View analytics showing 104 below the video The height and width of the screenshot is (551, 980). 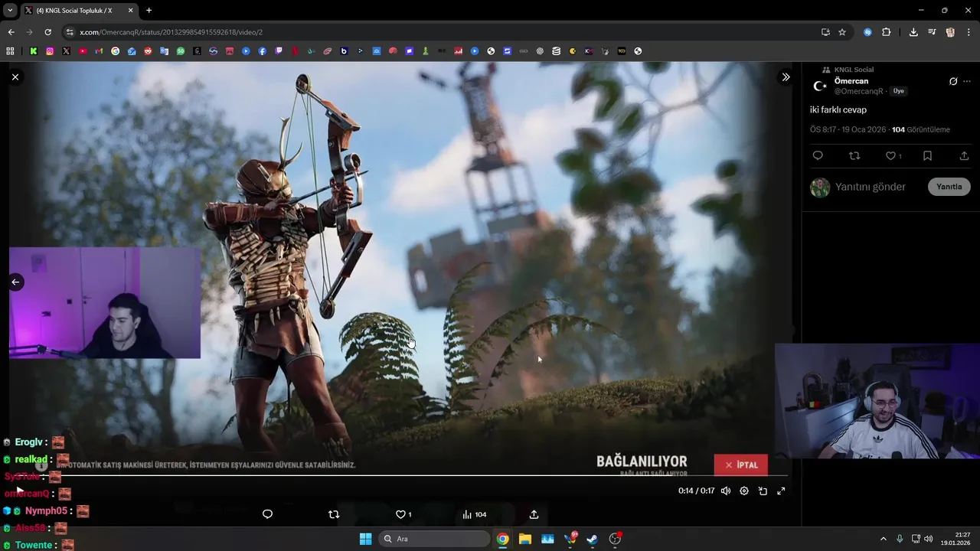point(475,514)
